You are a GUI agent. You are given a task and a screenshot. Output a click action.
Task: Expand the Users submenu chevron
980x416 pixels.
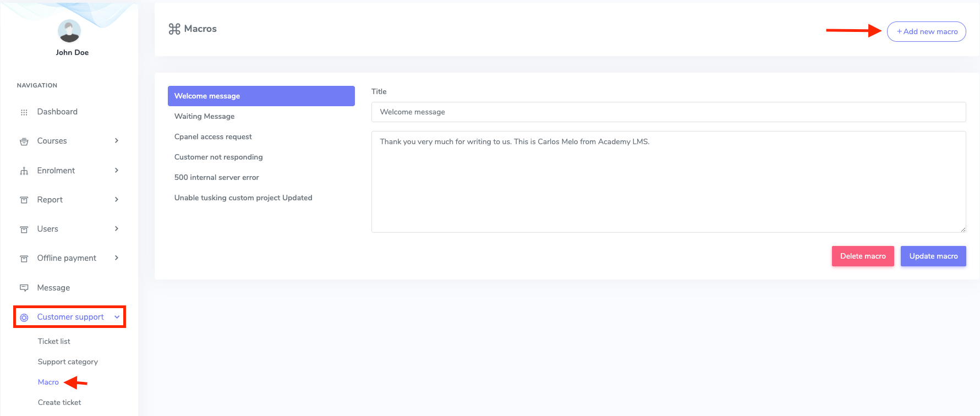tap(117, 229)
